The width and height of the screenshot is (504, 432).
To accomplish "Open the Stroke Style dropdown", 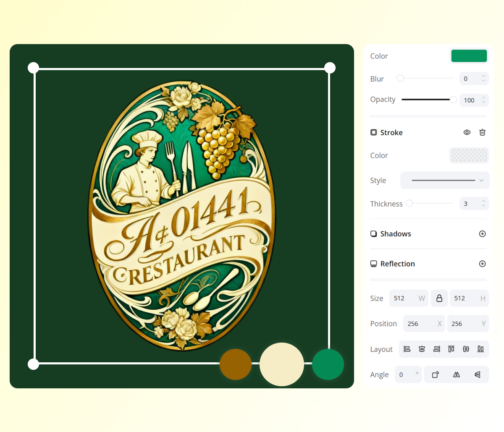I will (445, 181).
